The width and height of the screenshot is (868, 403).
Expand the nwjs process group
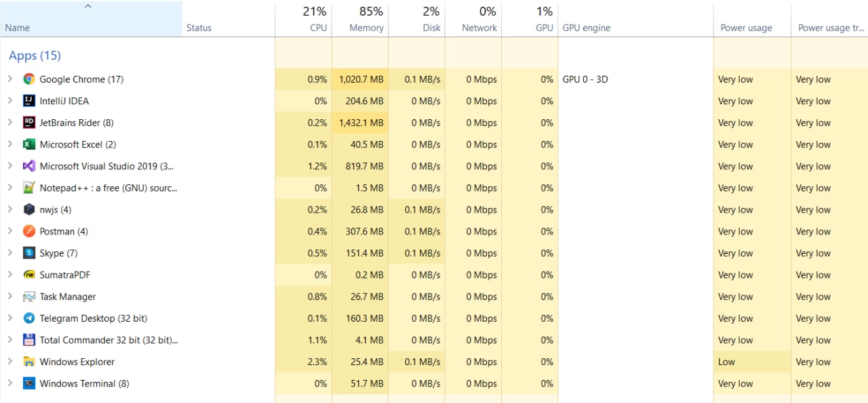coord(9,209)
